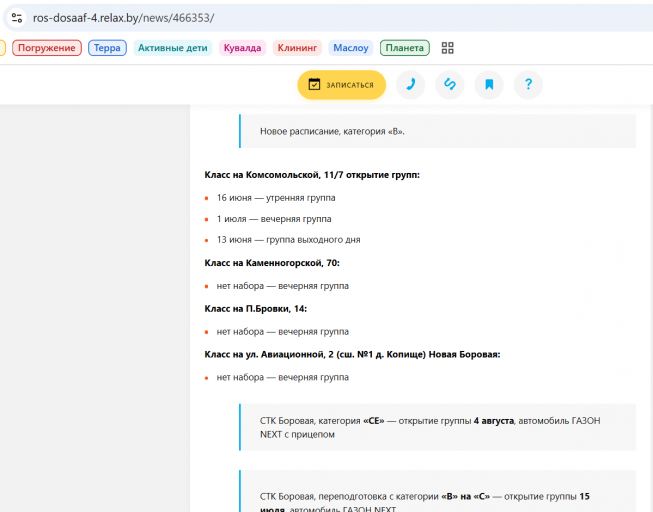Image resolution: width=653 pixels, height=512 pixels.
Task: Open the Клининг bookmark
Action: click(x=297, y=48)
